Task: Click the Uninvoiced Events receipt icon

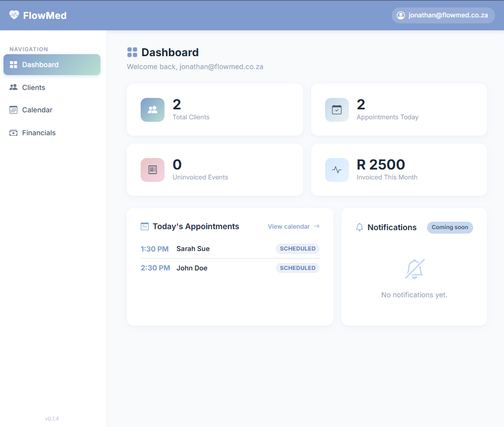Action: pyautogui.click(x=153, y=170)
